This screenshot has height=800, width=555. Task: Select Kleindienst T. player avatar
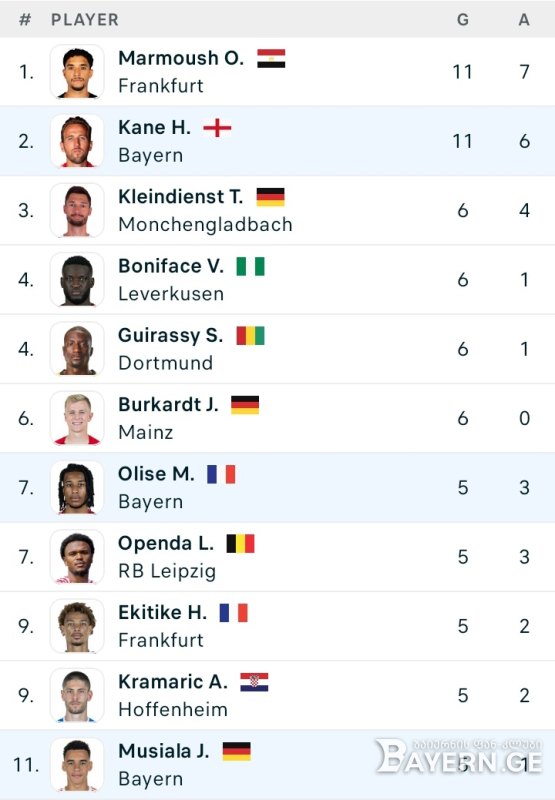click(x=77, y=210)
